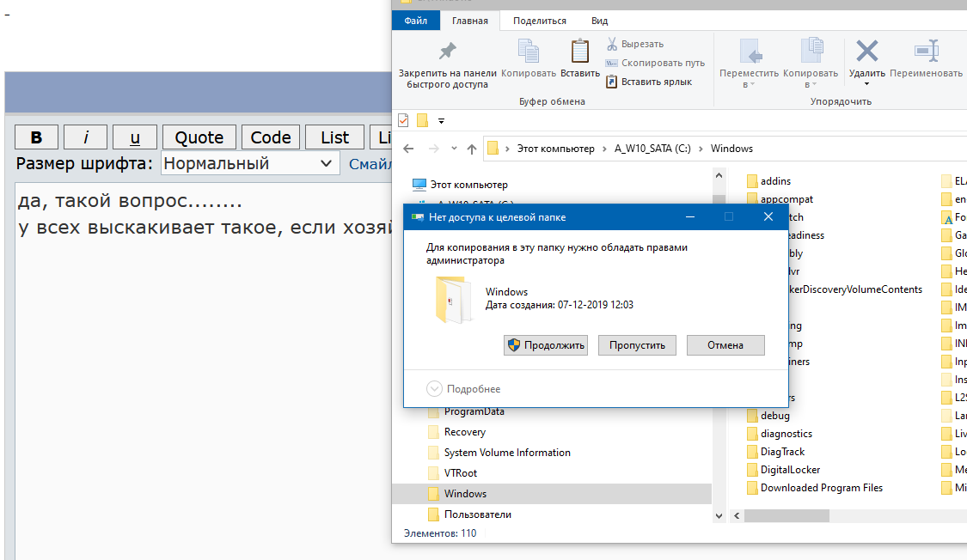Click the Отмена button
Screen dimensions: 967x560
point(725,345)
